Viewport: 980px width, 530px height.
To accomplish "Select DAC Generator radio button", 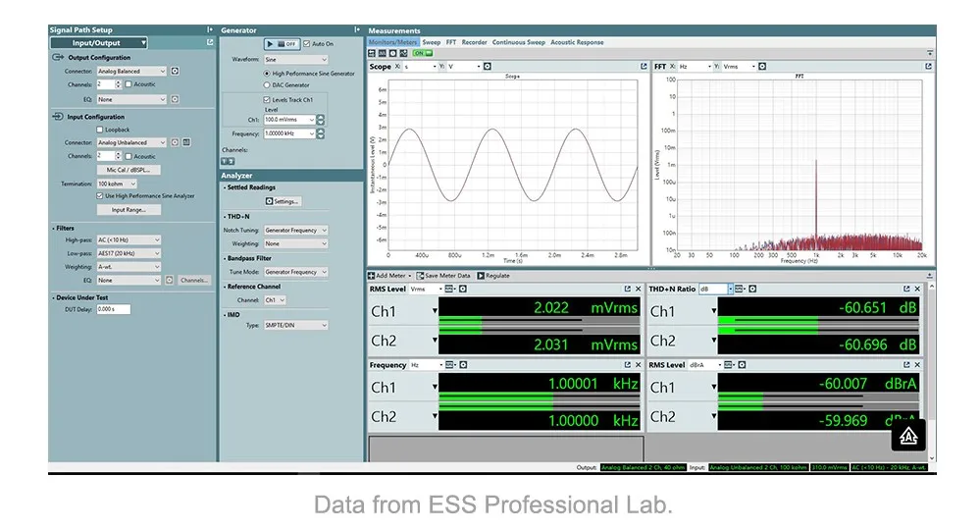I will coord(267,85).
